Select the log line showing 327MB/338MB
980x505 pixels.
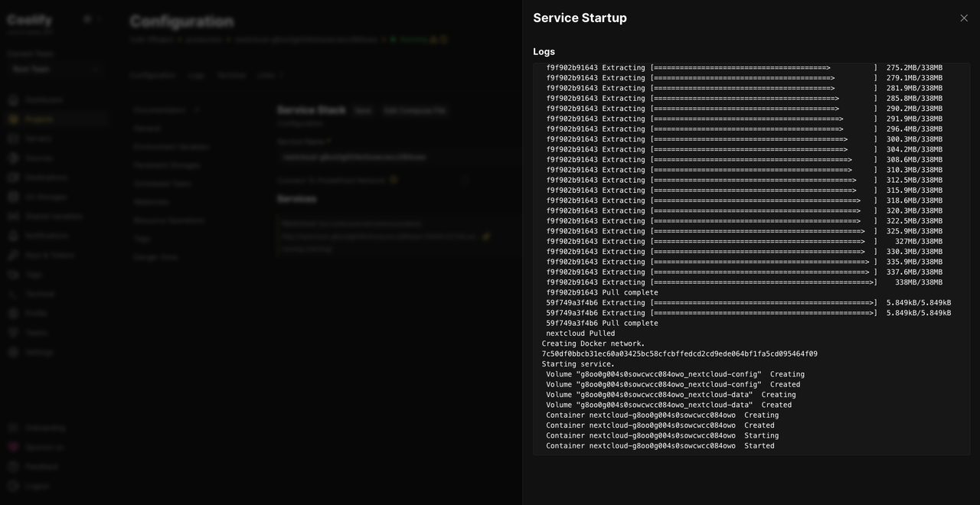(744, 241)
